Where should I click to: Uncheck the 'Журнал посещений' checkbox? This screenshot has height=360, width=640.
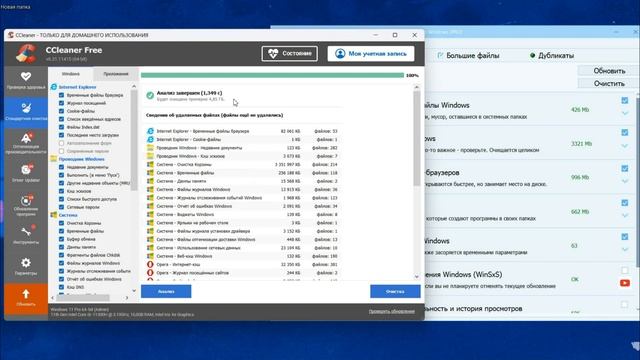point(61,103)
